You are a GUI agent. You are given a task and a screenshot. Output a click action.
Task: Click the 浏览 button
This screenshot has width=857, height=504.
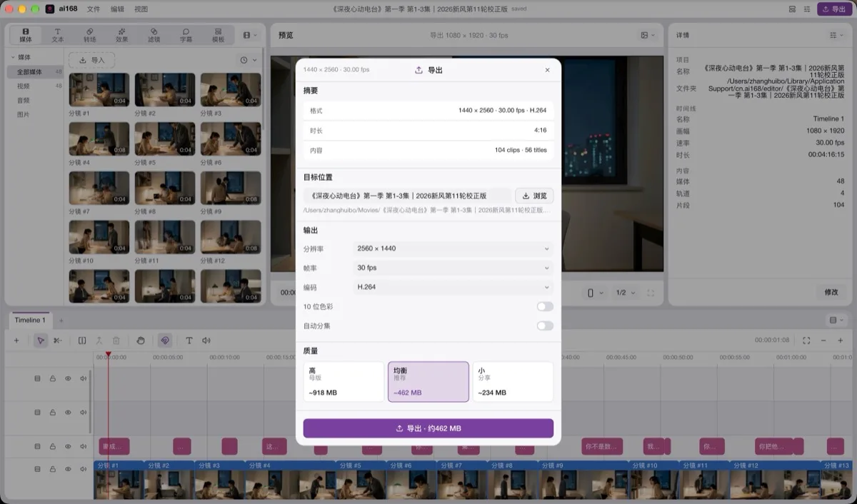click(x=534, y=196)
